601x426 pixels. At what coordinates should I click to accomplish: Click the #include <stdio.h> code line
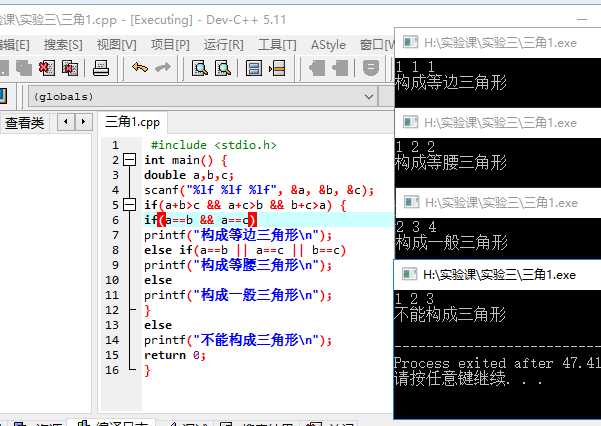(213, 145)
